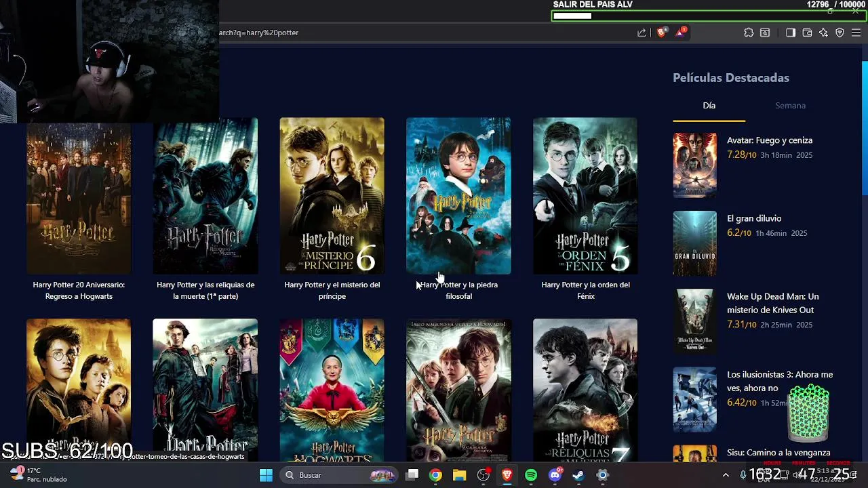This screenshot has height=488, width=868.
Task: Open Brave Shields lion icon
Action: (x=661, y=33)
